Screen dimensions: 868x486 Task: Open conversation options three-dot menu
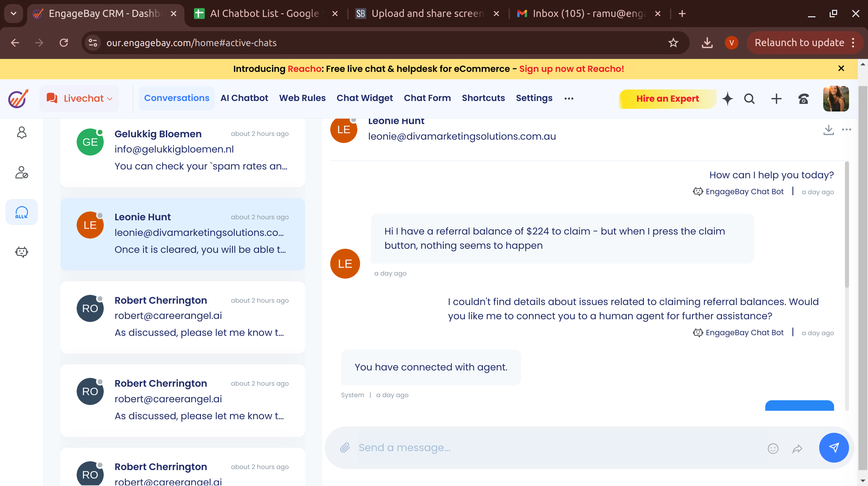click(847, 129)
